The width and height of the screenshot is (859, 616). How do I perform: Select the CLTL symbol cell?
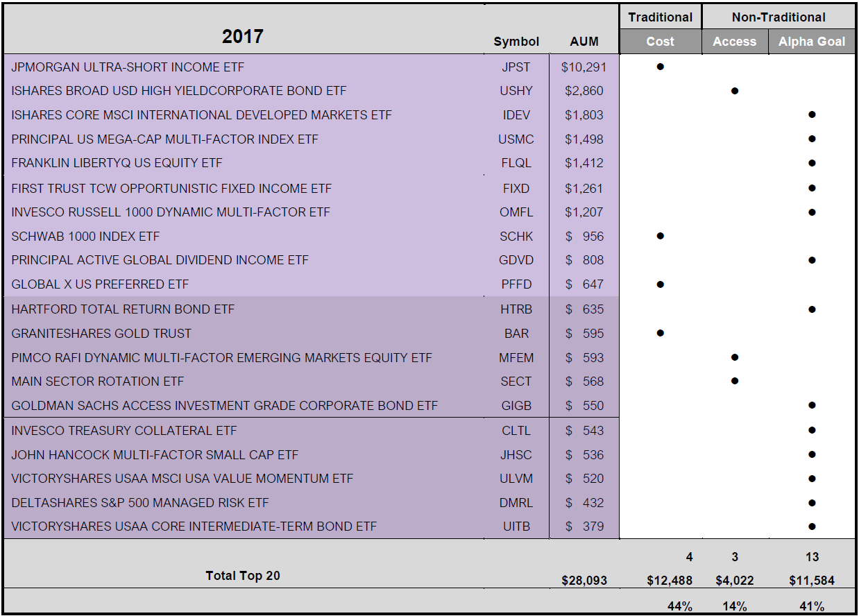click(516, 431)
